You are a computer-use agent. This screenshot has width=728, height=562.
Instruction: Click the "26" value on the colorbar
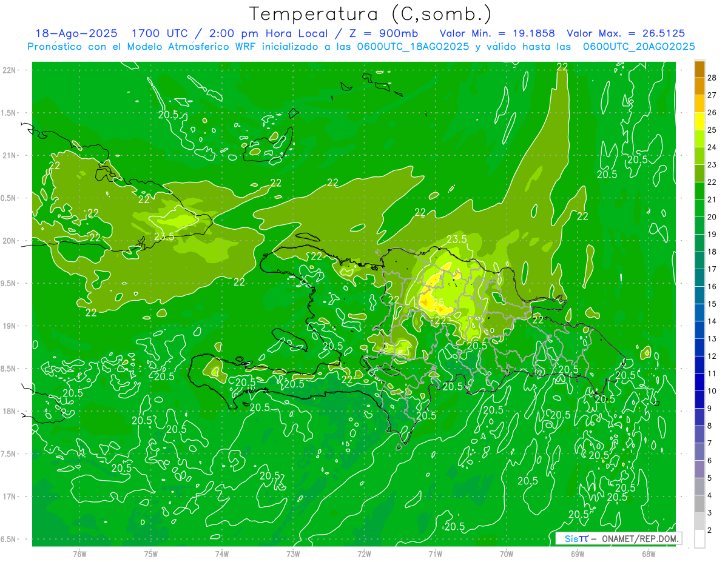coord(713,112)
